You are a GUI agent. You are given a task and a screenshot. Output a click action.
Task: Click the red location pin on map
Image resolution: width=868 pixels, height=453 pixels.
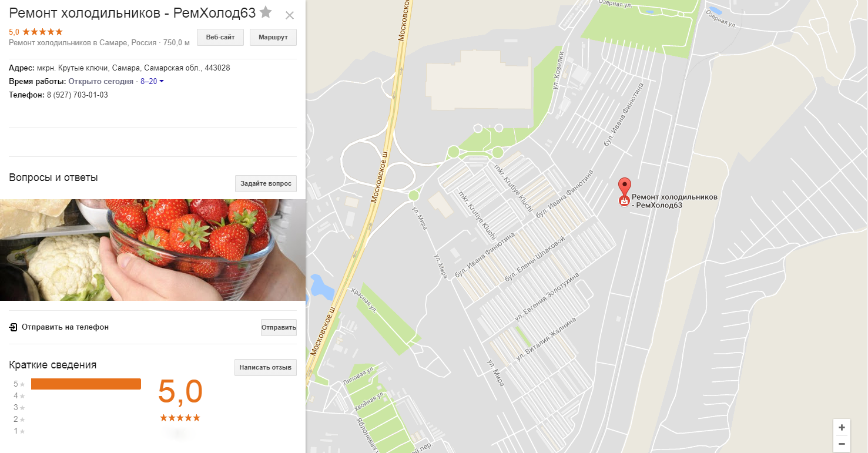(624, 186)
